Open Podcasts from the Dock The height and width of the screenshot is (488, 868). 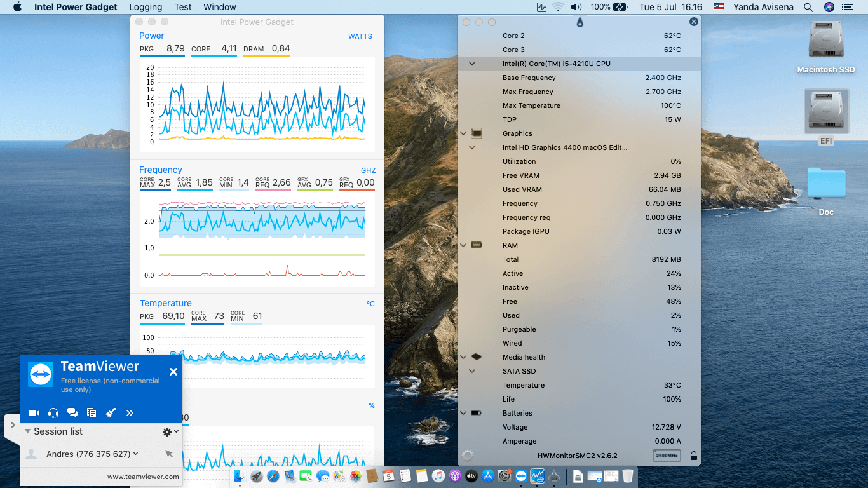[x=455, y=475]
